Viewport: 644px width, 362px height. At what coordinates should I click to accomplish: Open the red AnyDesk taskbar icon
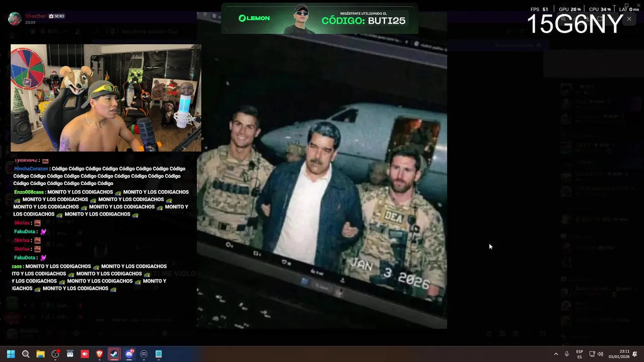click(85, 354)
